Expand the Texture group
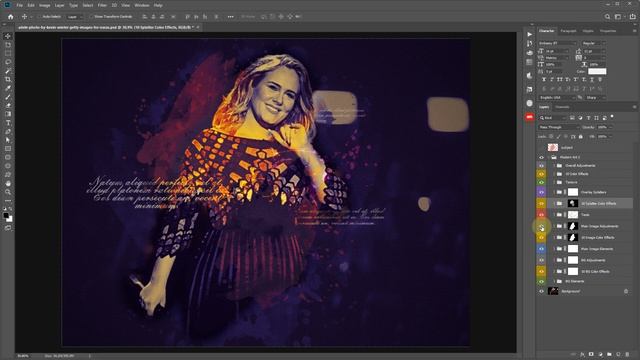Screen dimensions: 640x360 pyautogui.click(x=554, y=182)
